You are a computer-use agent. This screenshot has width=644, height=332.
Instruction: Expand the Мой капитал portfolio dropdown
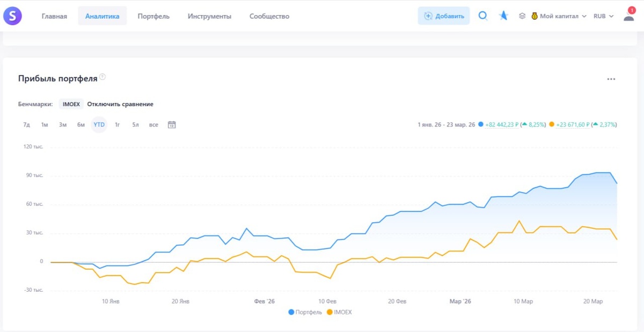click(x=559, y=16)
